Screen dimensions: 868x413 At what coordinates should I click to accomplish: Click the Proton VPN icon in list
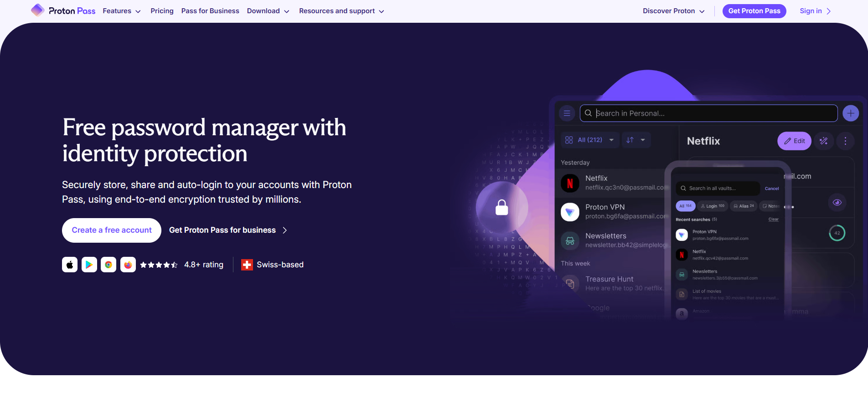570,212
